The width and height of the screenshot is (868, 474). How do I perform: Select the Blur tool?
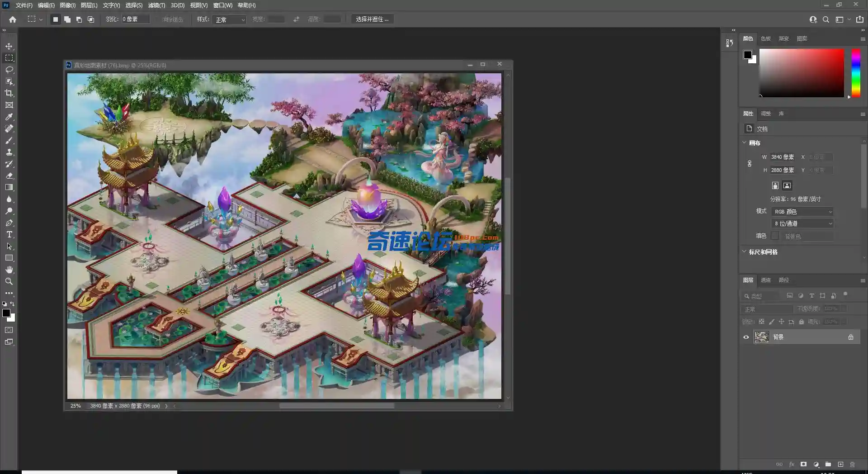[x=9, y=199]
